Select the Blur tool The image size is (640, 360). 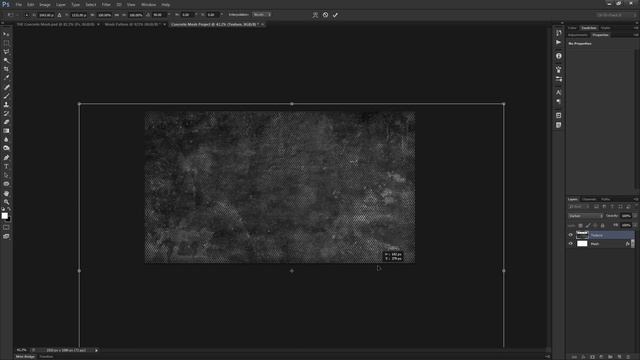(x=6, y=140)
